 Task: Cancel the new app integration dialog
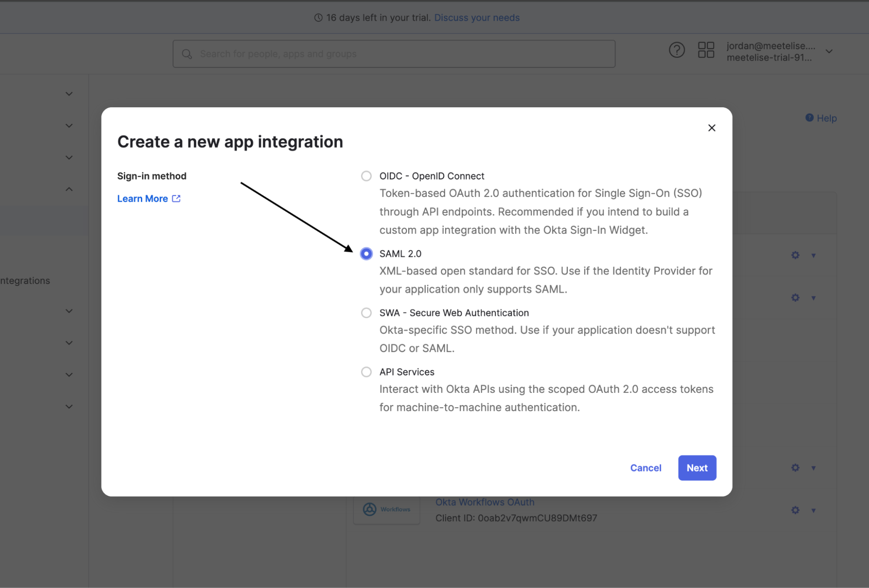coord(646,468)
